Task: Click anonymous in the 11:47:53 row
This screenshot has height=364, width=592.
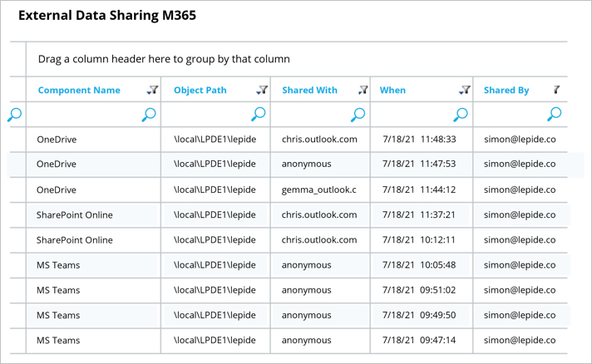Action: 306,164
